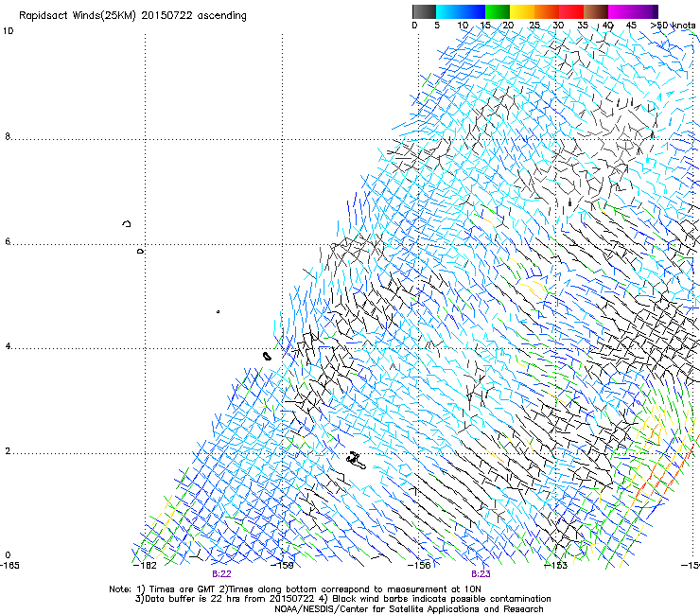700x615 pixels.
Task: Click the 'Data buffer is 22 hrs' note
Action: click(342, 599)
